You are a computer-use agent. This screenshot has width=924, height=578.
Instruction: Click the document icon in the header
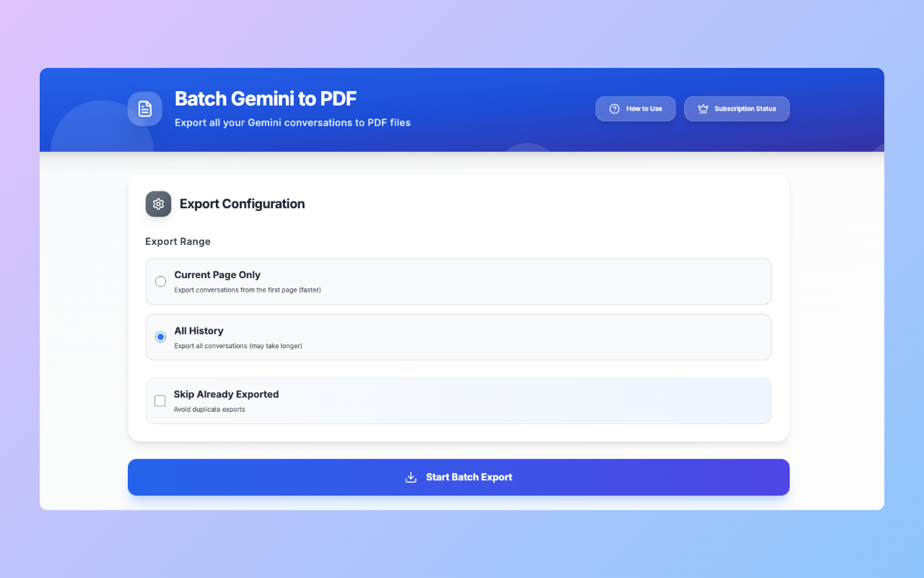coord(144,108)
